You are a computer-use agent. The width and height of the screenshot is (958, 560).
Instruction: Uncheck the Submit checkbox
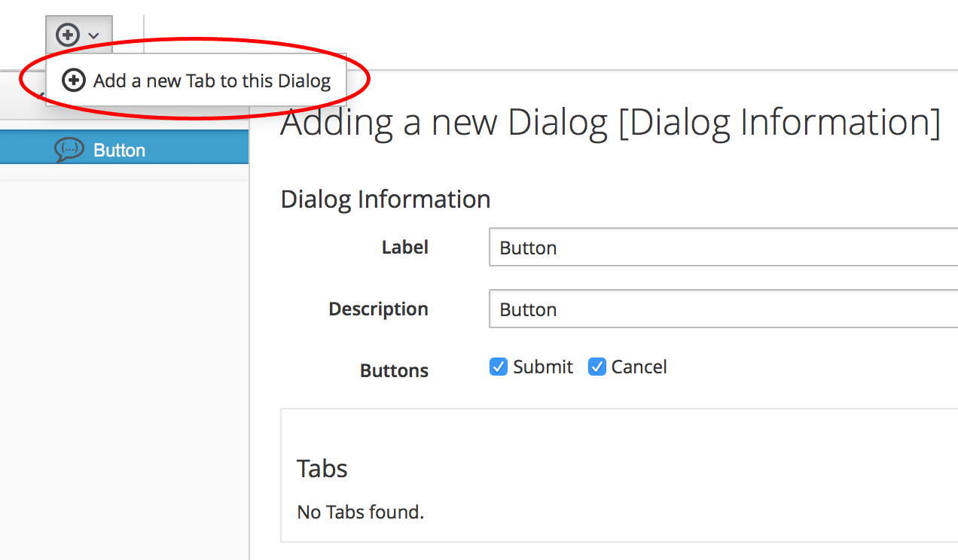pos(499,367)
